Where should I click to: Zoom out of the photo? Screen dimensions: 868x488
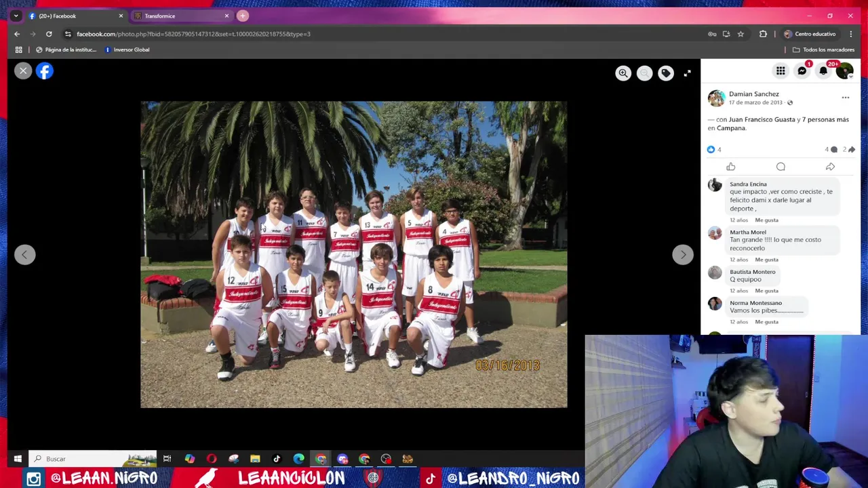644,73
